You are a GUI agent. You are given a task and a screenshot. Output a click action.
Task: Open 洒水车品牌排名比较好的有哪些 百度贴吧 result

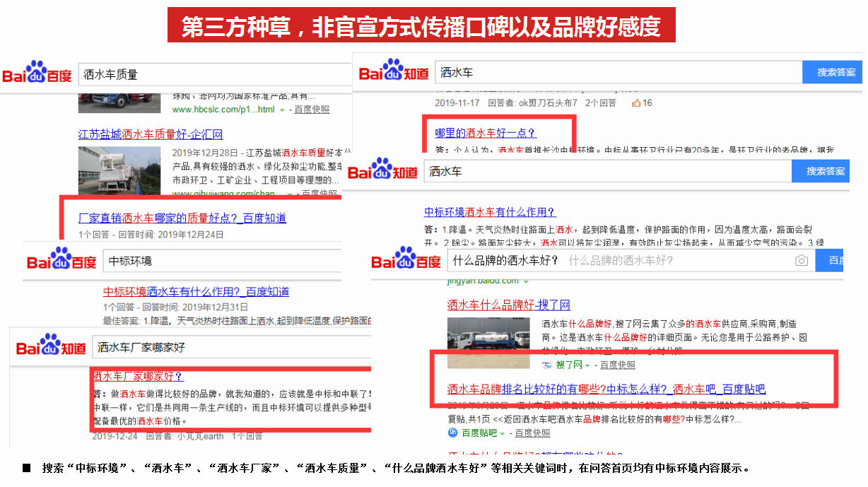606,389
